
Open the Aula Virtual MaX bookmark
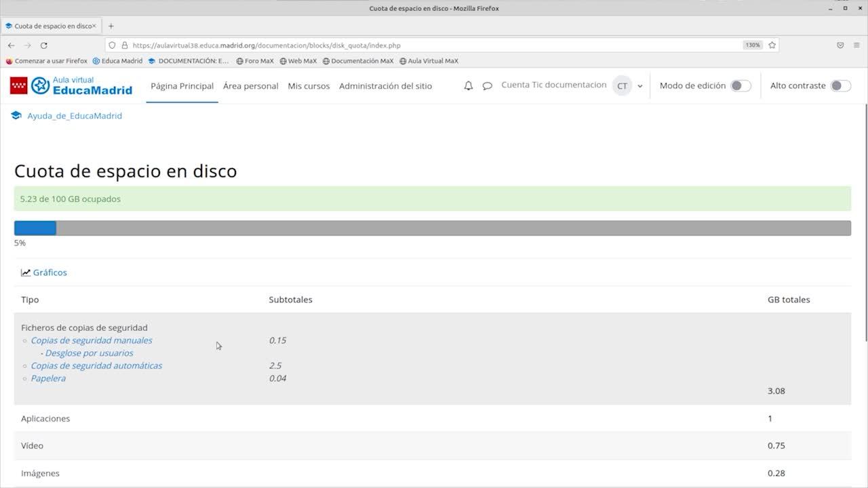tap(429, 61)
